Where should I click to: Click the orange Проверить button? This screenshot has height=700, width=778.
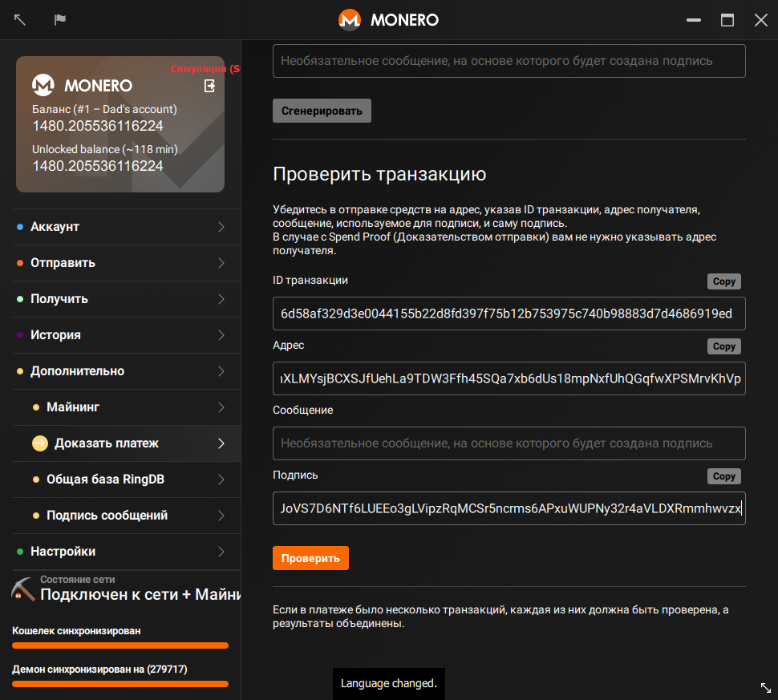coord(310,558)
